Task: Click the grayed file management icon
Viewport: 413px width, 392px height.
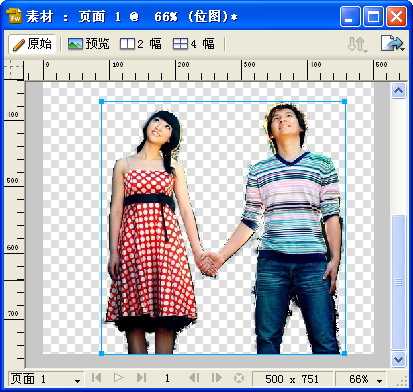Action: (357, 44)
